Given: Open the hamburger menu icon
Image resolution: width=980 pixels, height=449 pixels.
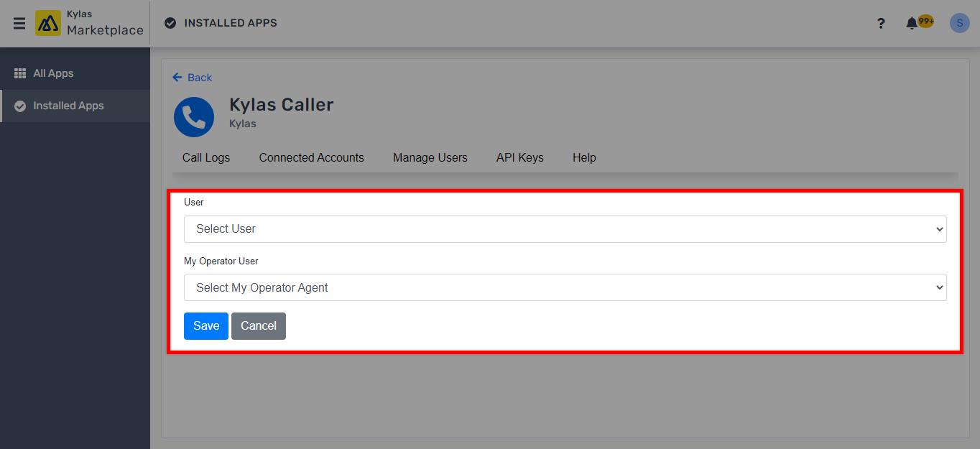Looking at the screenshot, I should 19,23.
